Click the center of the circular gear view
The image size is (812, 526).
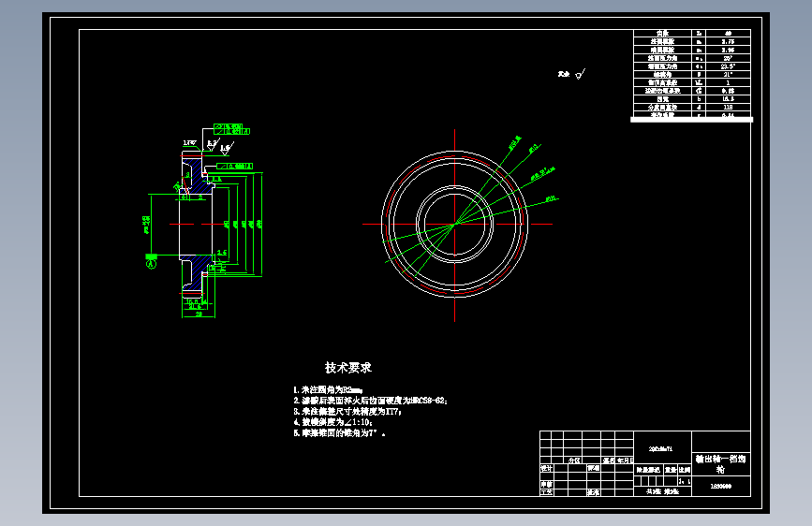454,225
